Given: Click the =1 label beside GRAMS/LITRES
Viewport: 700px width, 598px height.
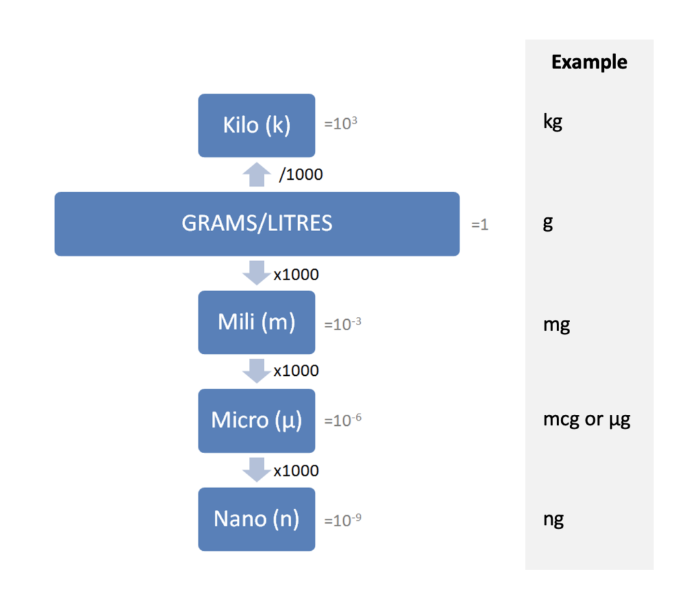Looking at the screenshot, I should coord(480,224).
